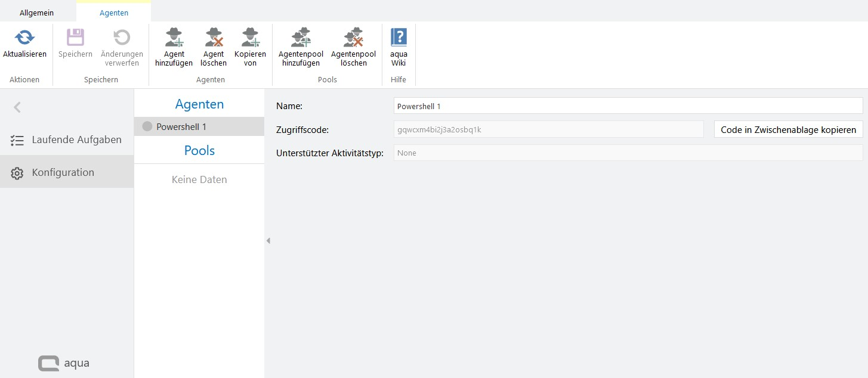
Task: Collapse agent list panel splitter arrow
Action: point(268,241)
